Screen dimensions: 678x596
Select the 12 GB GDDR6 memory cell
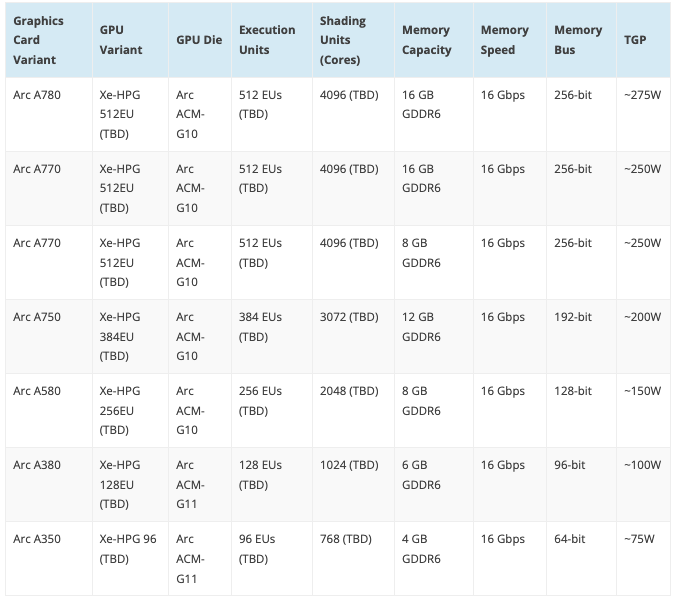click(421, 327)
